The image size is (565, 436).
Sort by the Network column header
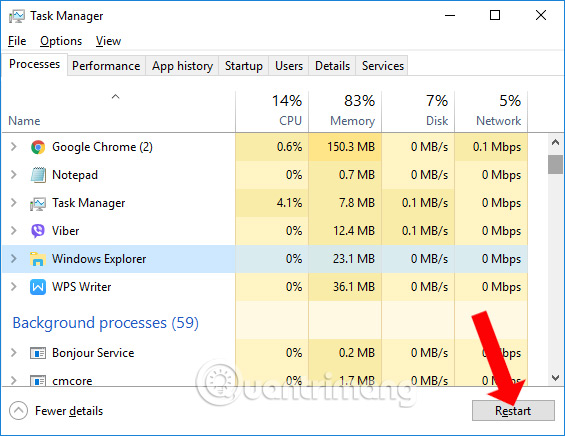click(x=491, y=112)
